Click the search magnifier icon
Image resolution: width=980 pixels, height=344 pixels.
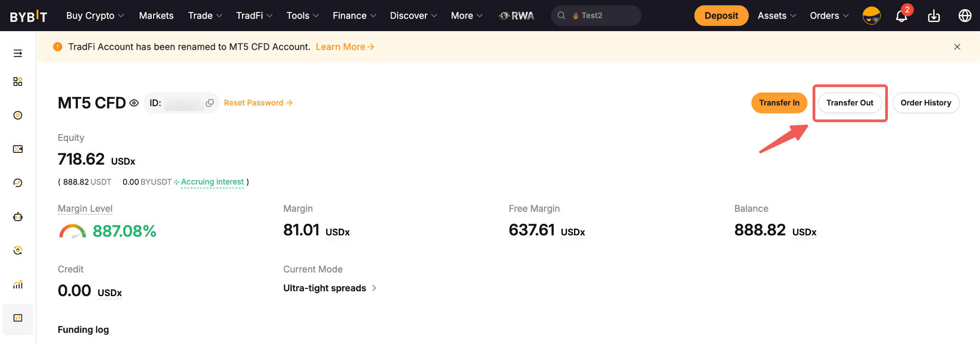(x=561, y=16)
